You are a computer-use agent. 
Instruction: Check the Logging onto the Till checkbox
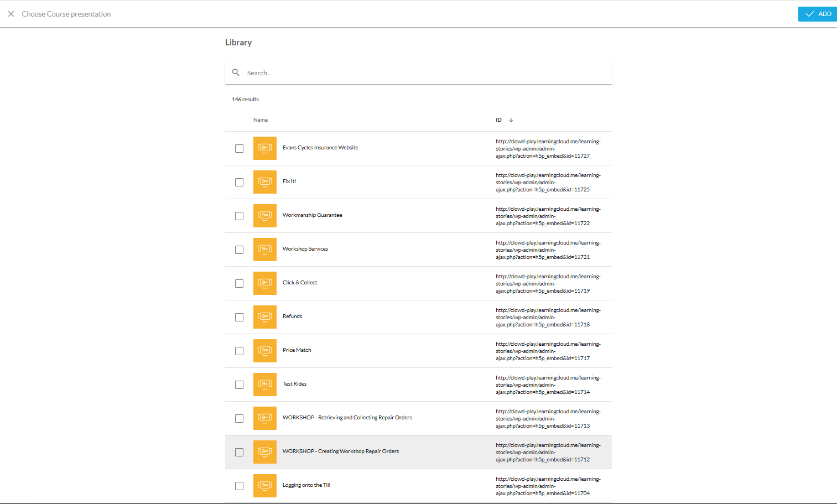[239, 486]
